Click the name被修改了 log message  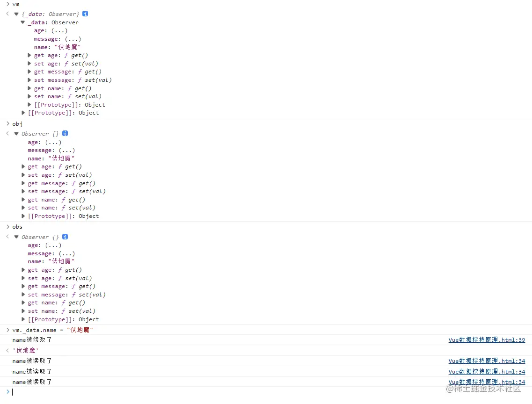click(32, 339)
